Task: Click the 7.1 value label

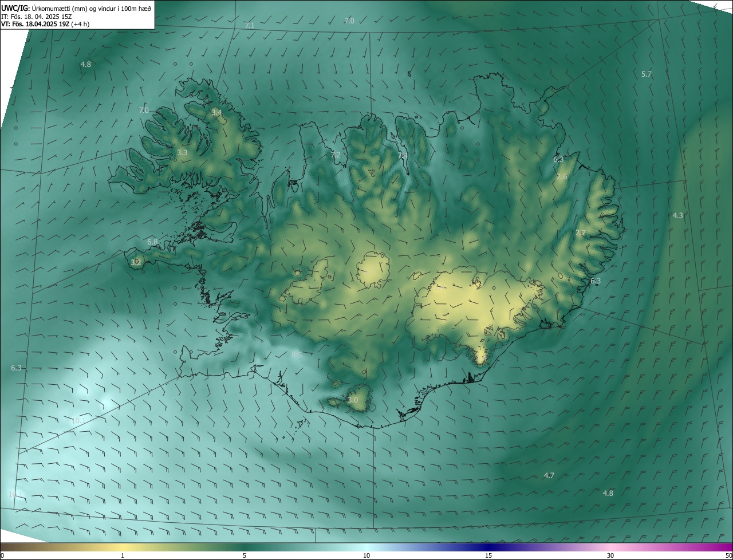Action: pos(250,26)
